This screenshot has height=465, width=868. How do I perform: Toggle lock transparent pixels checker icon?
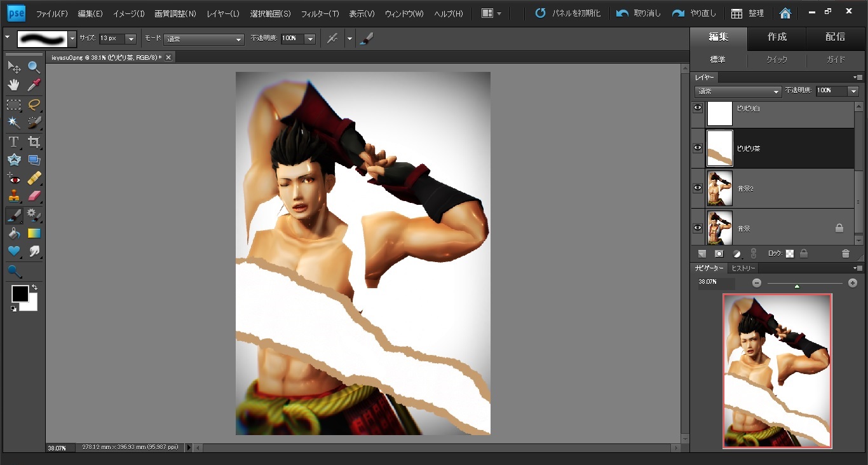pyautogui.click(x=790, y=253)
